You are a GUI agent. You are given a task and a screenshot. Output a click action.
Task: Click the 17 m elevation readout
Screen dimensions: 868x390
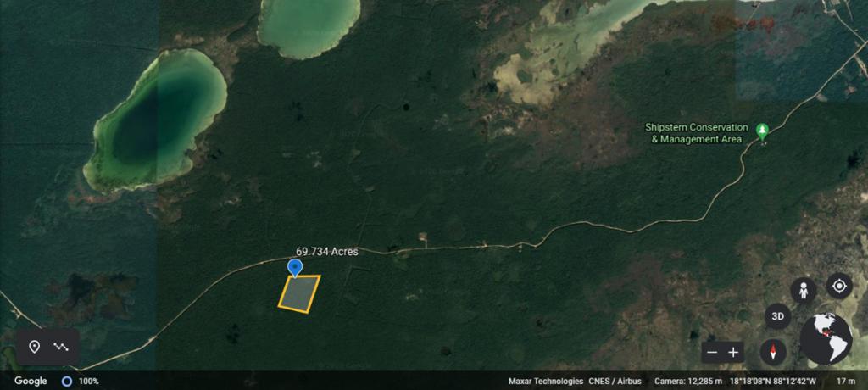point(846,382)
